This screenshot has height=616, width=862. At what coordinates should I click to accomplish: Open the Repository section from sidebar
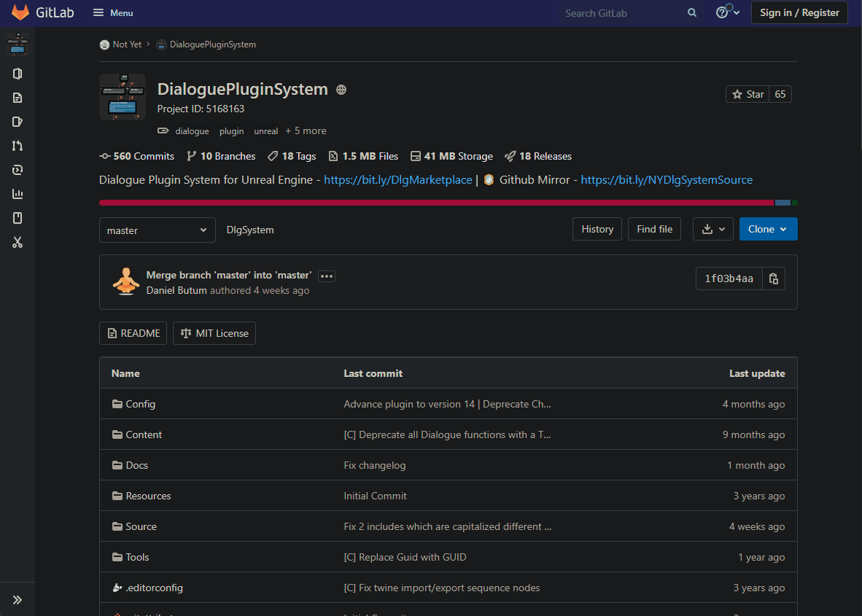coord(18,97)
